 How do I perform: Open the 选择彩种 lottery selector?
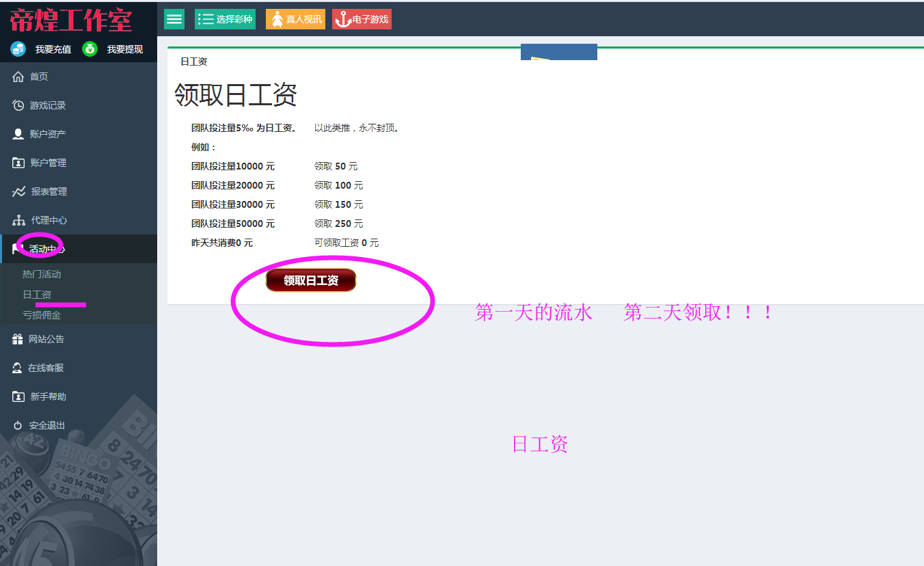(225, 19)
